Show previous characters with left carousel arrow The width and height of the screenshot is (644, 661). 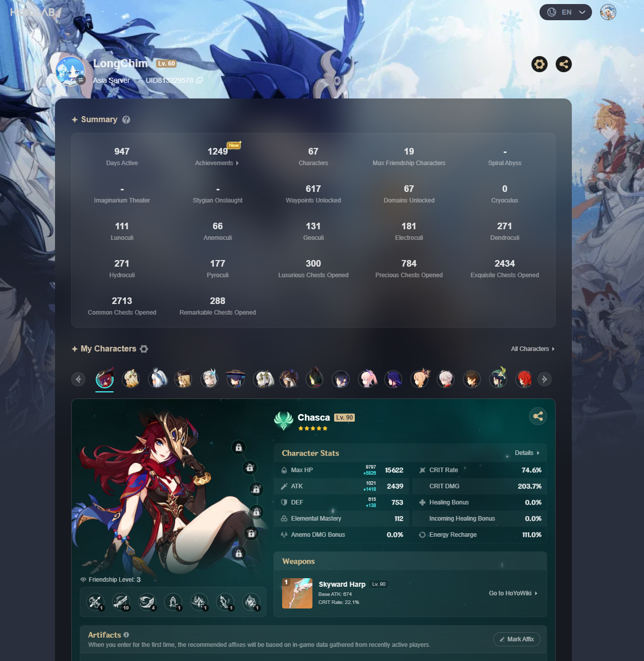tap(78, 379)
